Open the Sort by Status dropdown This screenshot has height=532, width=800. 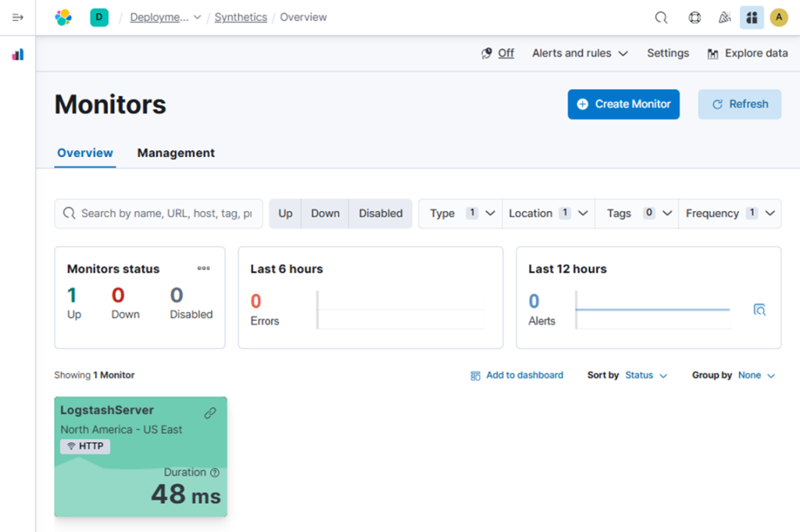[646, 376]
